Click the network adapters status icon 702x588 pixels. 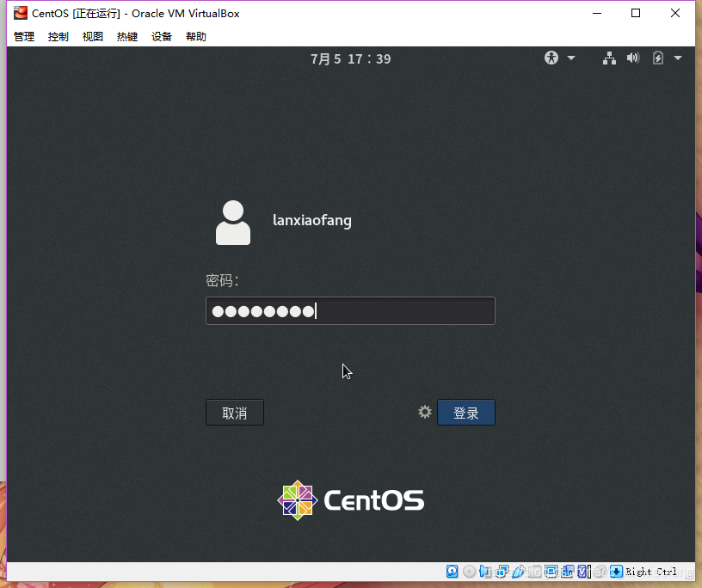click(x=502, y=572)
